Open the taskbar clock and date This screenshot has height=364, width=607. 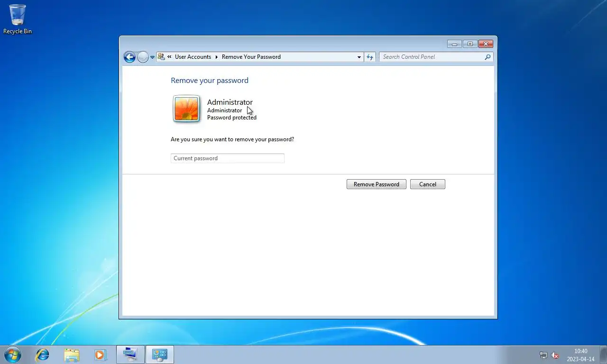[580, 355]
